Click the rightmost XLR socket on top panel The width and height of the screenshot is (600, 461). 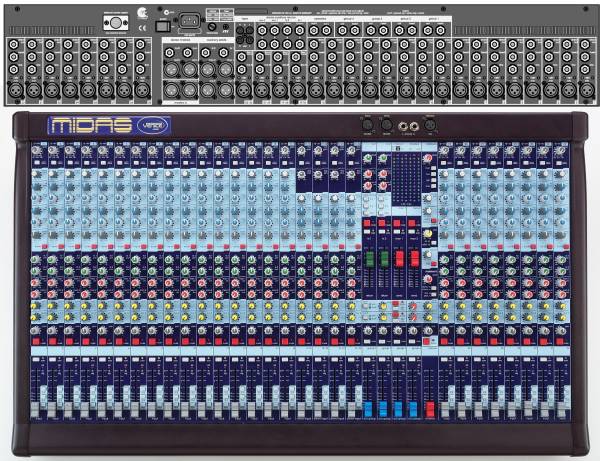click(x=430, y=125)
